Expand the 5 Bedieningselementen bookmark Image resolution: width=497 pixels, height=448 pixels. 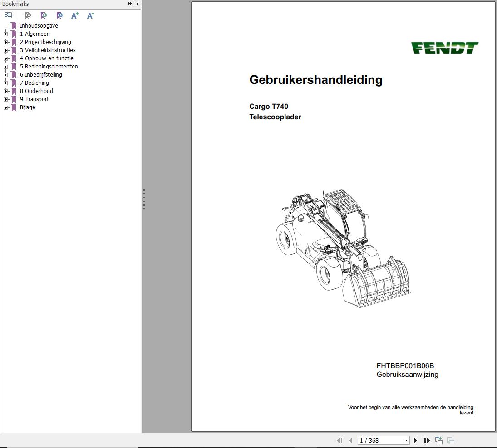tap(5, 67)
